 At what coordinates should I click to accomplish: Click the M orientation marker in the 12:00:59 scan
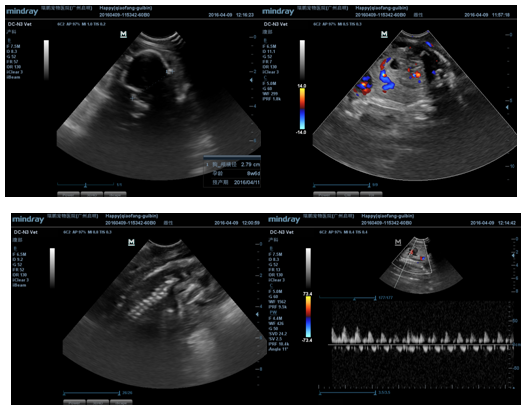(x=131, y=242)
